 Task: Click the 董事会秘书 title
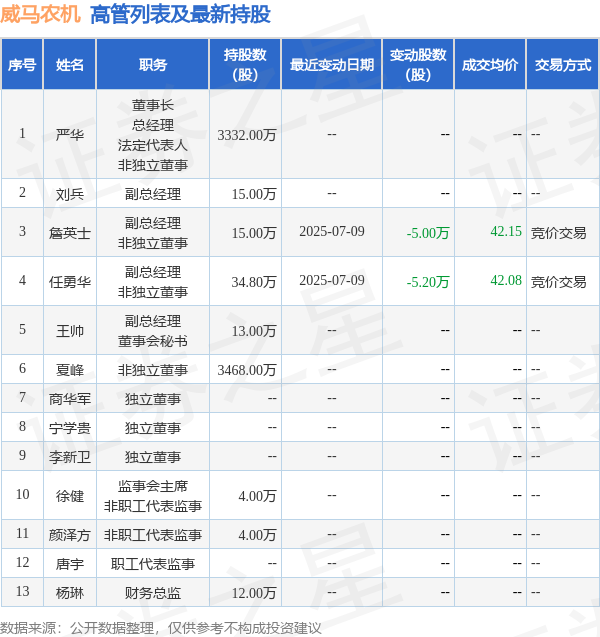click(x=153, y=341)
